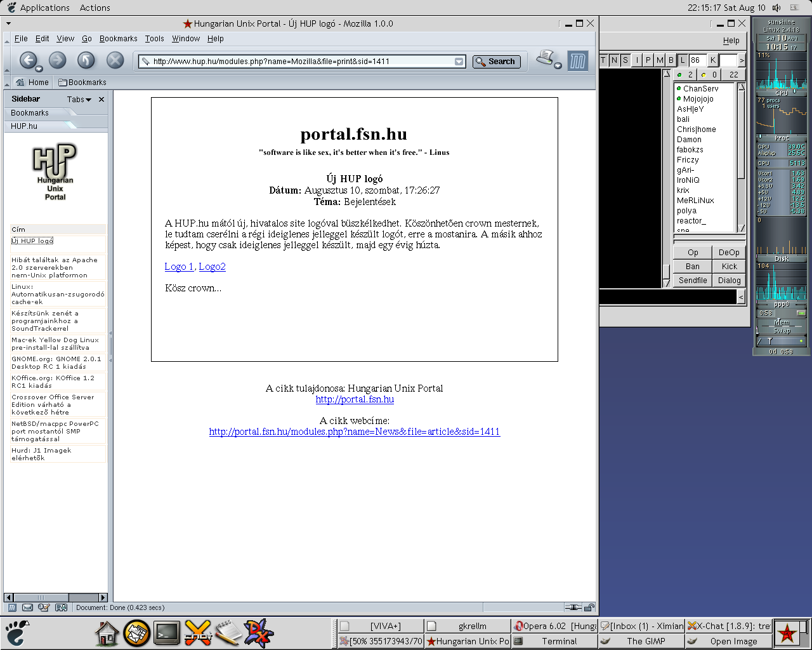Click the X-Chat userlist vertical scrollbar
Image resolution: width=812 pixels, height=650 pixels.
(x=740, y=158)
